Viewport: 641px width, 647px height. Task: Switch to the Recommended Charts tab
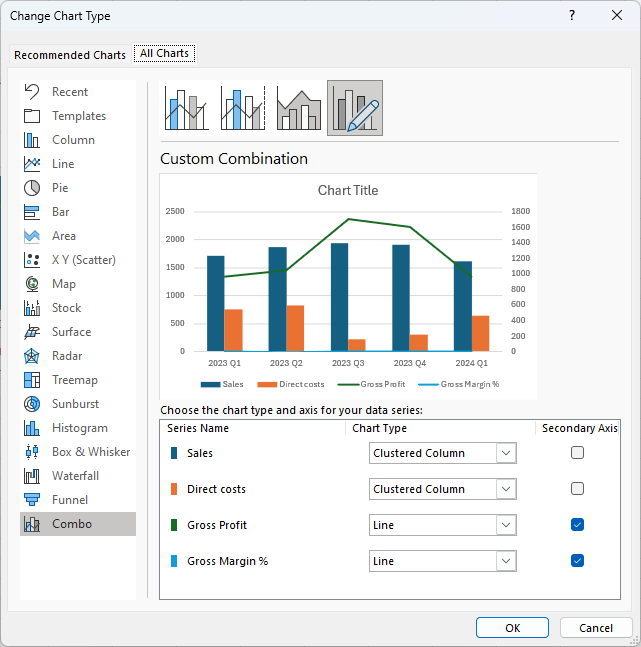tap(70, 55)
